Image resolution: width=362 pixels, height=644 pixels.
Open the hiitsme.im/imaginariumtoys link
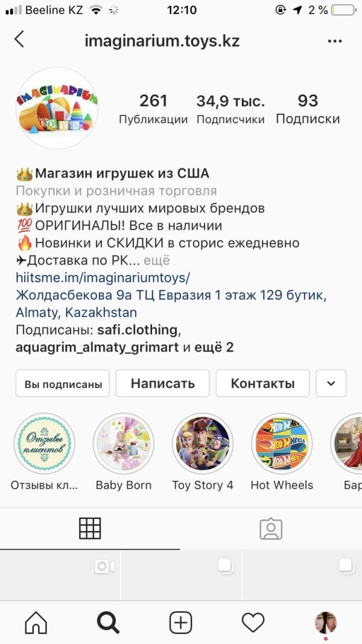tap(103, 278)
